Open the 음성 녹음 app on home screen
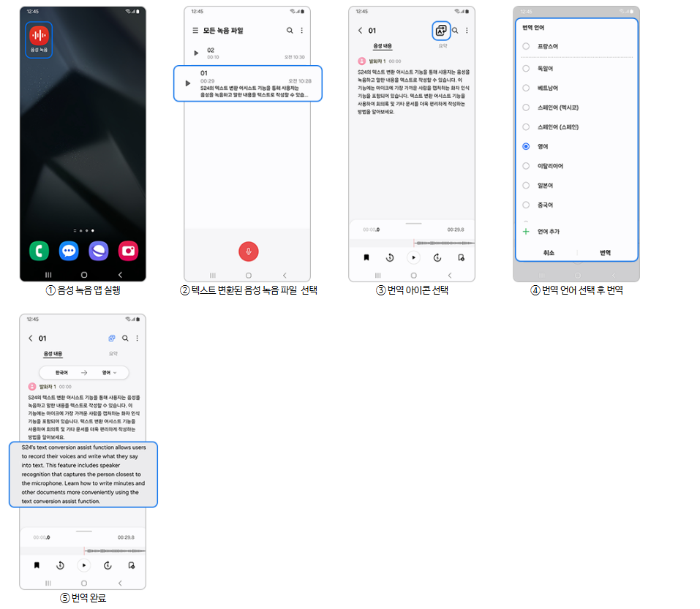Image resolution: width=700 pixels, height=609 pixels. pos(39,39)
